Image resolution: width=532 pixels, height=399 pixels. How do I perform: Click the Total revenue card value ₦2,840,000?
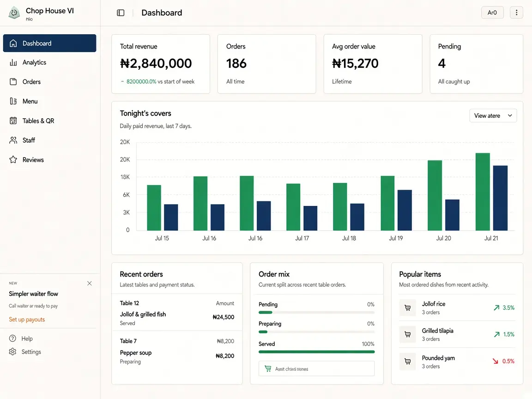[156, 63]
